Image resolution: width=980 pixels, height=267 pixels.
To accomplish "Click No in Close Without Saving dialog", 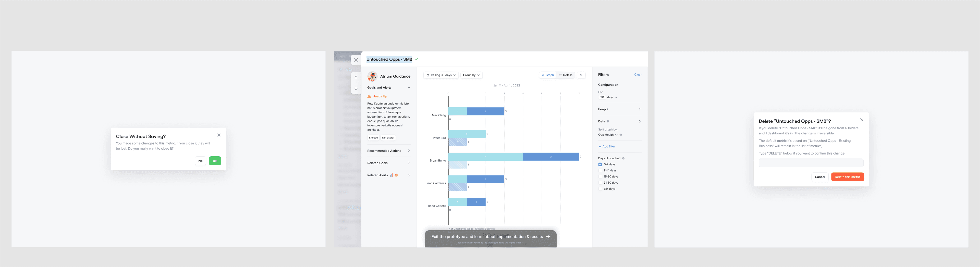I will coord(201,161).
